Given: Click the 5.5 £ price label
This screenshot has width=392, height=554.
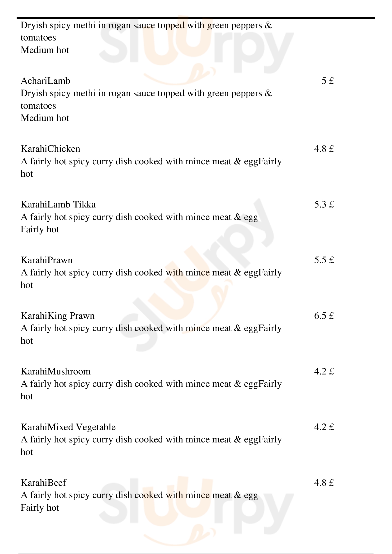Looking at the screenshot, I should (x=324, y=260).
